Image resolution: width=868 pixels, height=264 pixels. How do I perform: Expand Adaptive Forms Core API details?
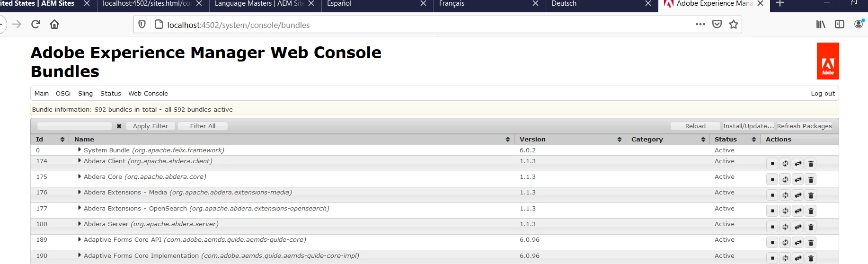tap(80, 239)
